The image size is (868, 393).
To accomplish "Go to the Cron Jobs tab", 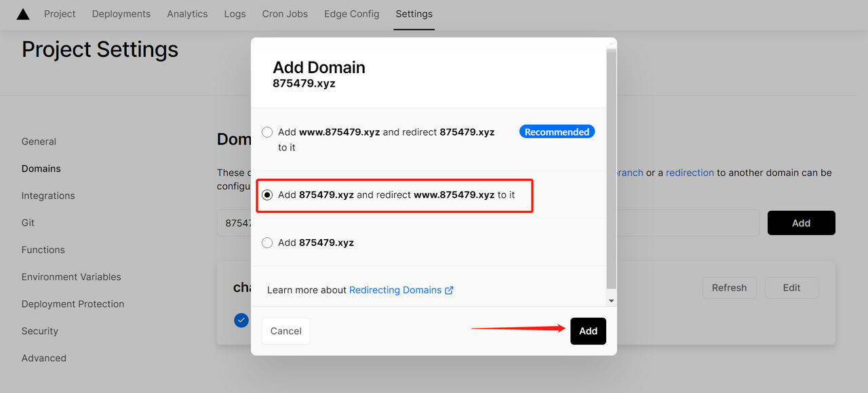I will coord(285,14).
